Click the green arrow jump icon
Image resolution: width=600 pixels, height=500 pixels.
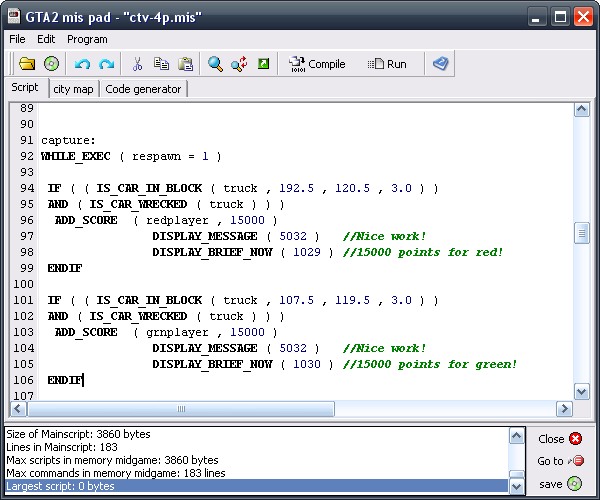(263, 64)
